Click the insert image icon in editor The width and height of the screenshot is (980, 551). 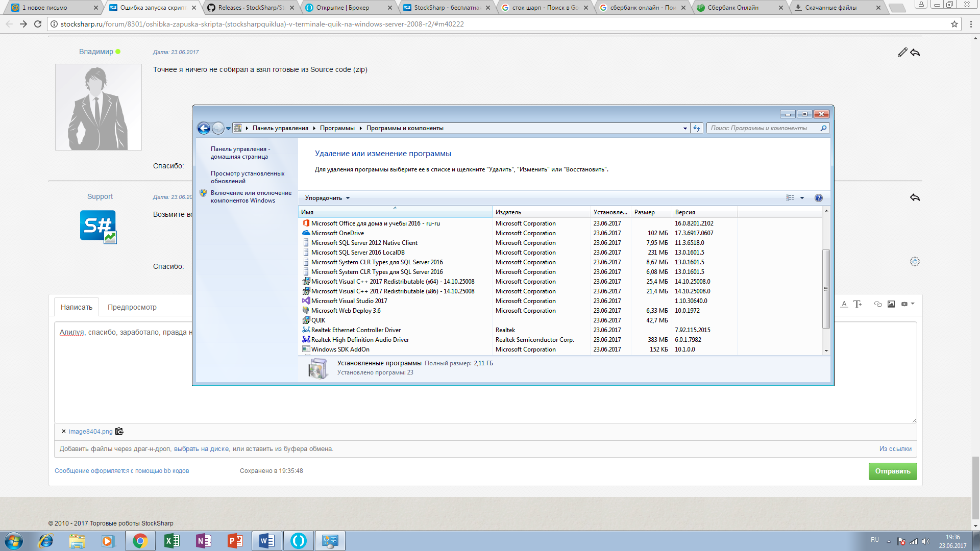tap(891, 304)
